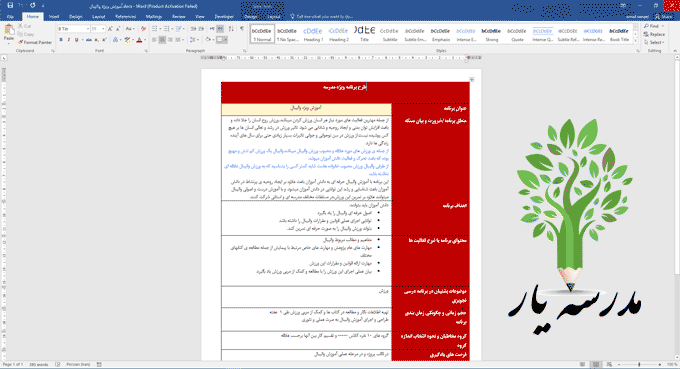Click the Tell me search field
680x369 pixels.
324,16
